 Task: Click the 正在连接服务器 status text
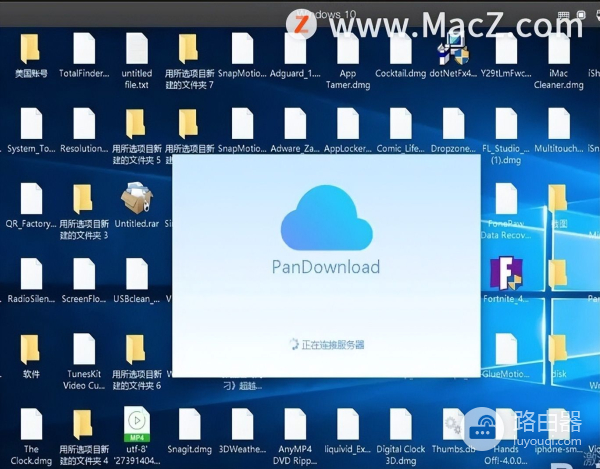pos(333,345)
